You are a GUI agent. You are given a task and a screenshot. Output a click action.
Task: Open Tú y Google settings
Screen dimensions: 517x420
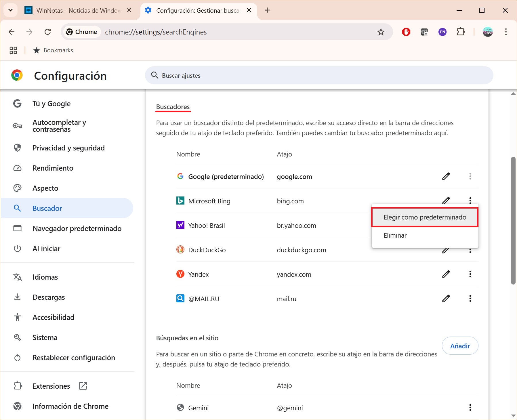(67, 104)
